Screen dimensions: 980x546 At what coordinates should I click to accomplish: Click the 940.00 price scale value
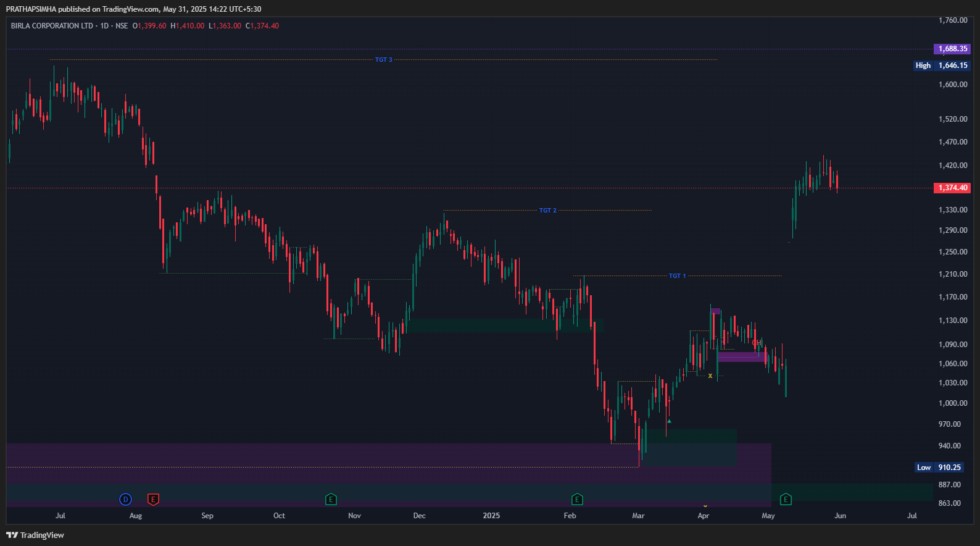pos(950,446)
